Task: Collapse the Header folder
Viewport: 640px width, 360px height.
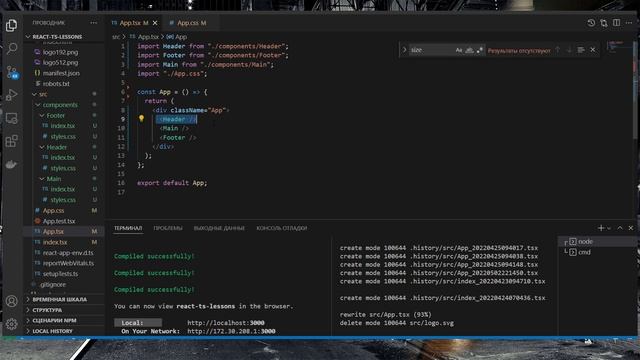Action: pyautogui.click(x=64, y=147)
